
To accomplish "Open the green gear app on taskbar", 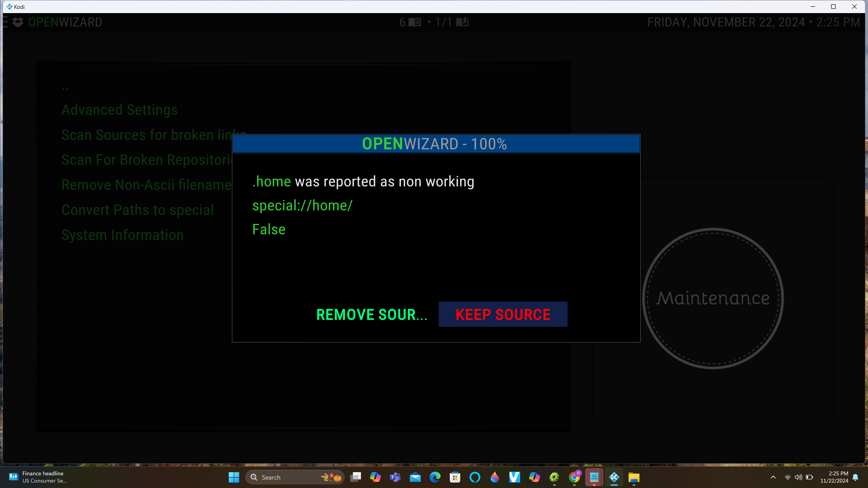I will click(x=554, y=477).
